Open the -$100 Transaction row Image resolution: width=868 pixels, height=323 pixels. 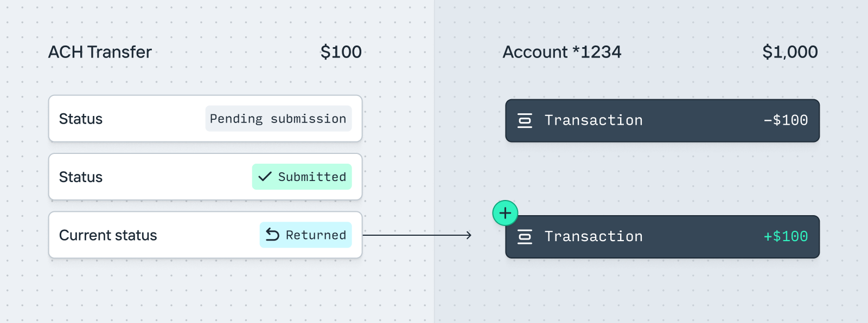pos(662,120)
